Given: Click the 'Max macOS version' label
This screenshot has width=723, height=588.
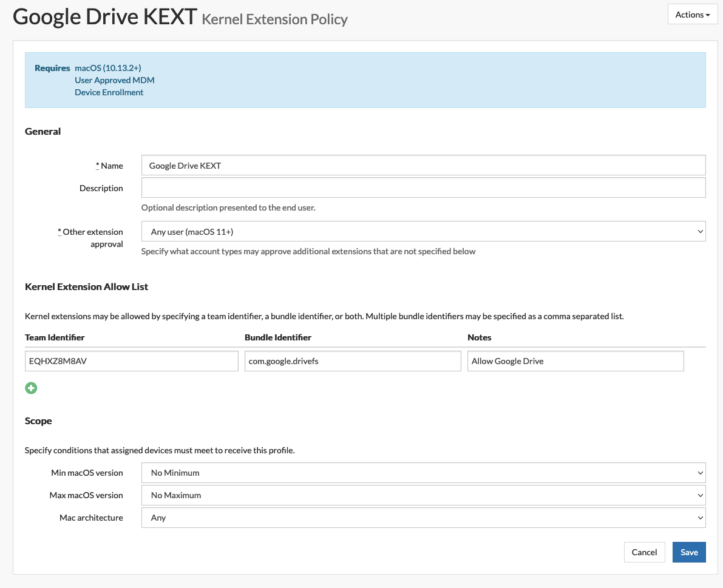Looking at the screenshot, I should 86,495.
